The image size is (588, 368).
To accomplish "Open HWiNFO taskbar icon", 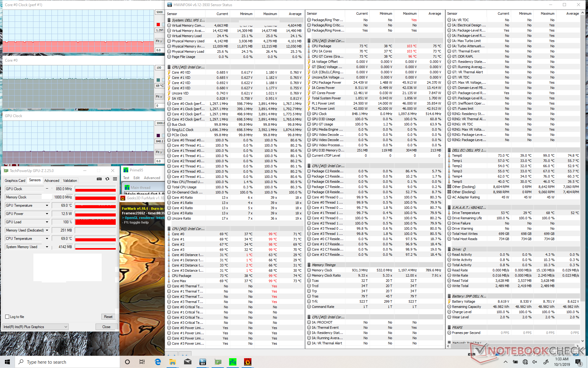I will (202, 362).
